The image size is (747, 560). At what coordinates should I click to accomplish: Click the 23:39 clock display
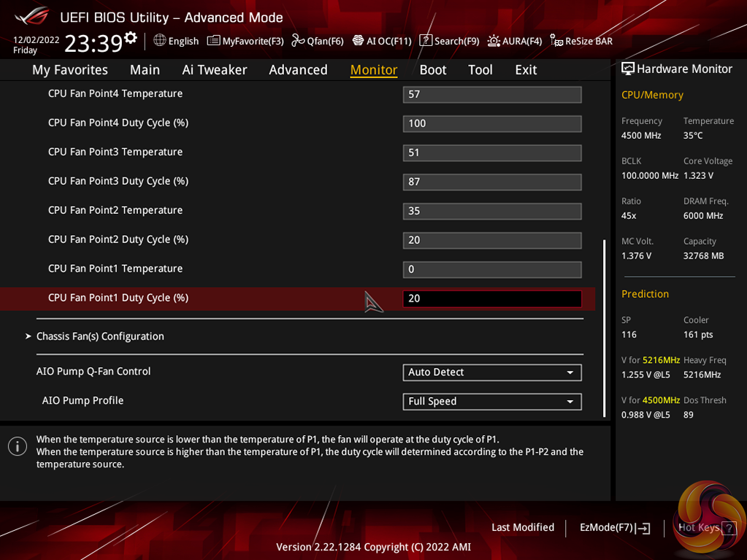(93, 44)
